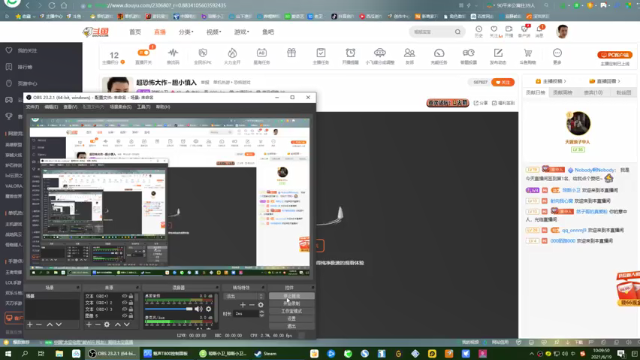Toggle lock on 文本 (GDI+) 2 source

pos(131,303)
